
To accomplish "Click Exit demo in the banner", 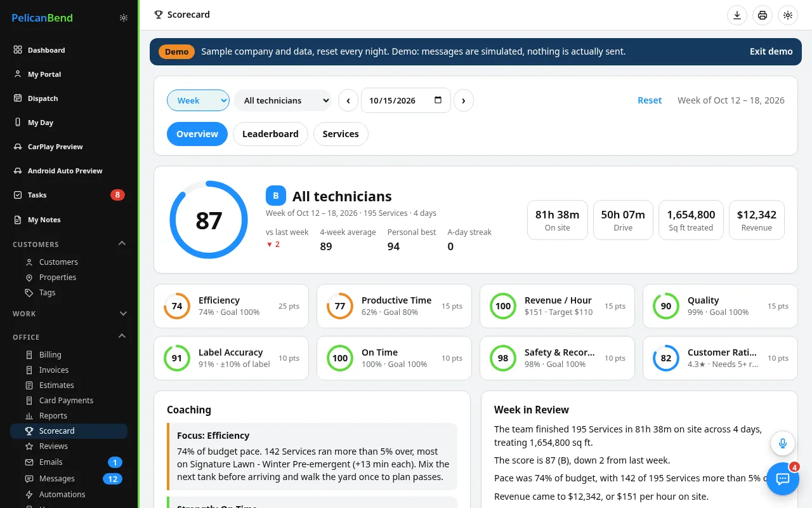I will coord(771,51).
